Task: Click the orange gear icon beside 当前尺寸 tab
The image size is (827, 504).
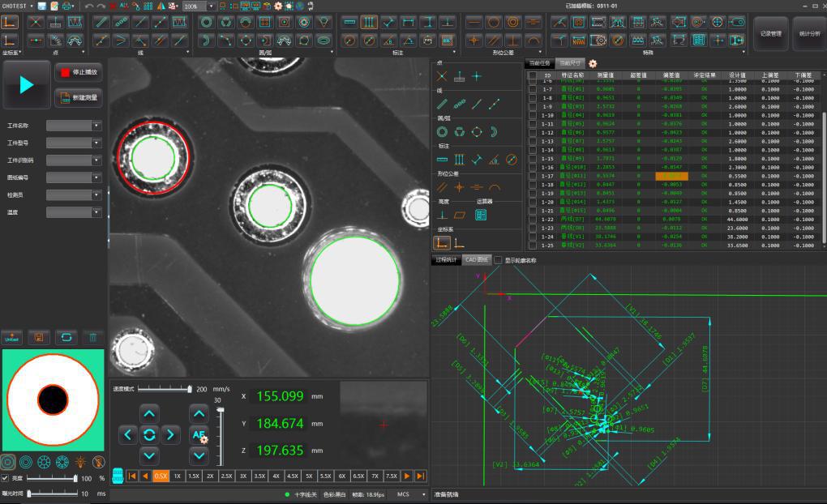Action: tap(593, 63)
